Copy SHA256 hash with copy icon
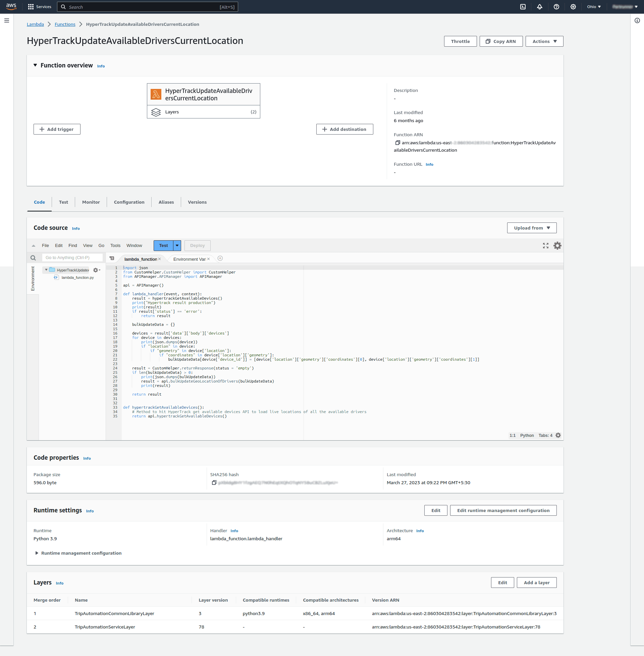This screenshot has width=644, height=656. coord(214,483)
